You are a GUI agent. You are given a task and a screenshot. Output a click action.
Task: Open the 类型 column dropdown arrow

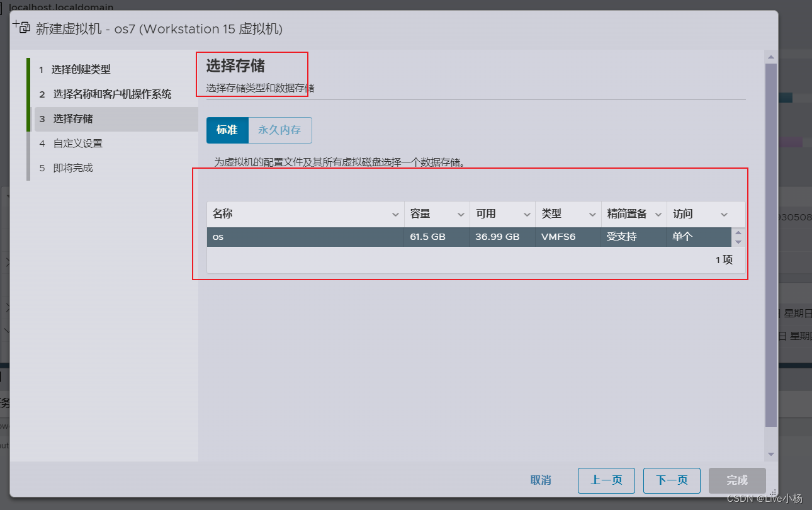pyautogui.click(x=592, y=215)
